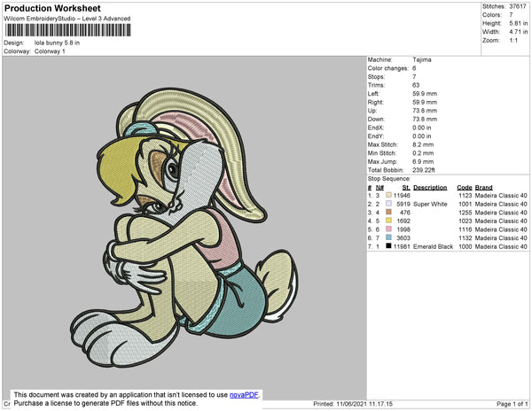Click the Description column header
This screenshot has height=411, width=532.
tap(430, 188)
